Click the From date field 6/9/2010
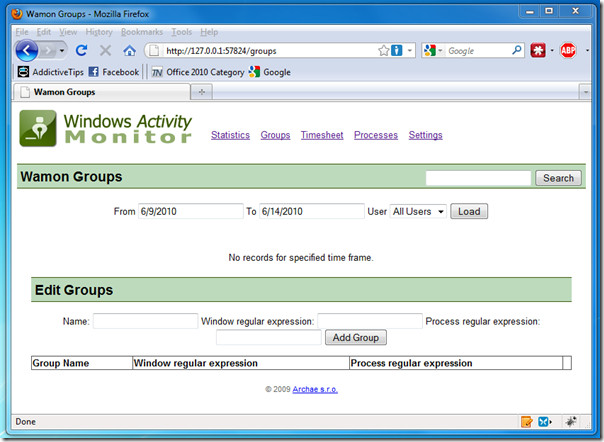Viewport: 604px width, 442px height. click(x=191, y=211)
